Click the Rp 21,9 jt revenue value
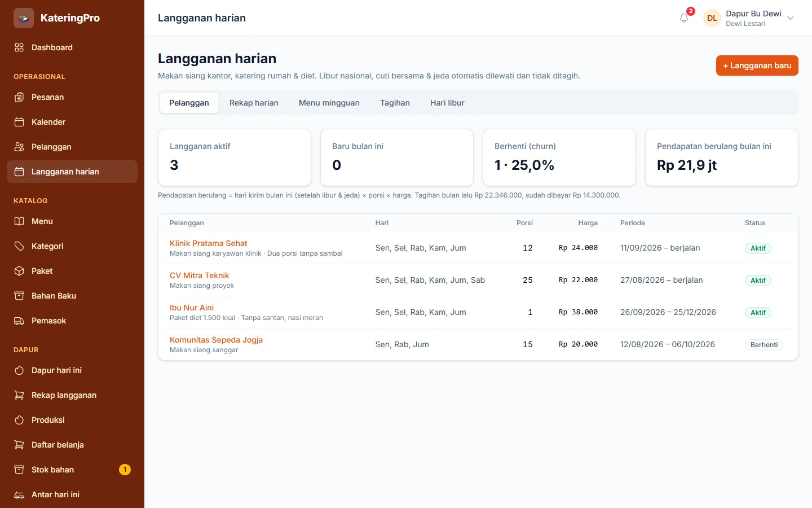The height and width of the screenshot is (508, 812). [687, 165]
